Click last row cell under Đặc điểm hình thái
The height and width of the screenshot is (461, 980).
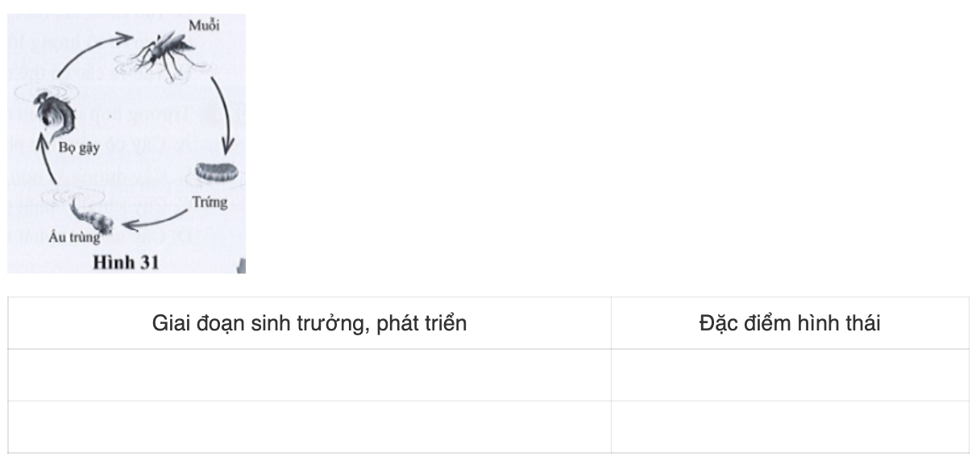tap(790, 427)
